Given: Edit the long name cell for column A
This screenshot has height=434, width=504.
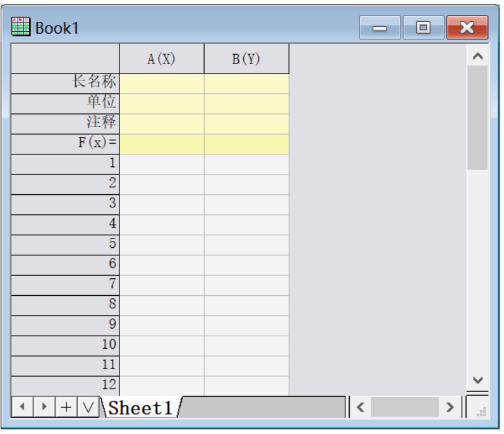Looking at the screenshot, I should (x=162, y=83).
